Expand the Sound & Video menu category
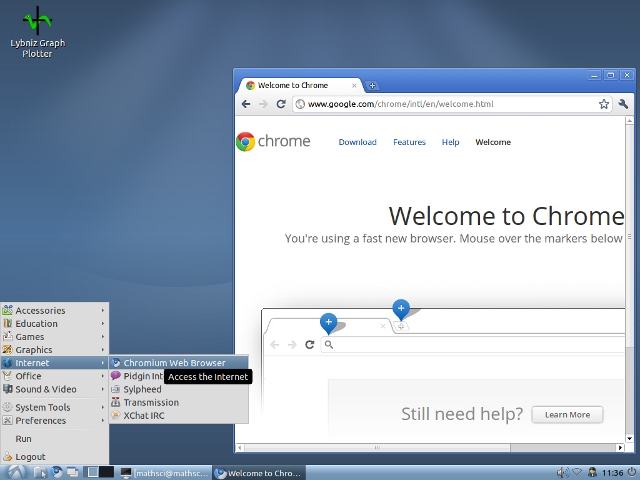This screenshot has height=480, width=640. [54, 389]
